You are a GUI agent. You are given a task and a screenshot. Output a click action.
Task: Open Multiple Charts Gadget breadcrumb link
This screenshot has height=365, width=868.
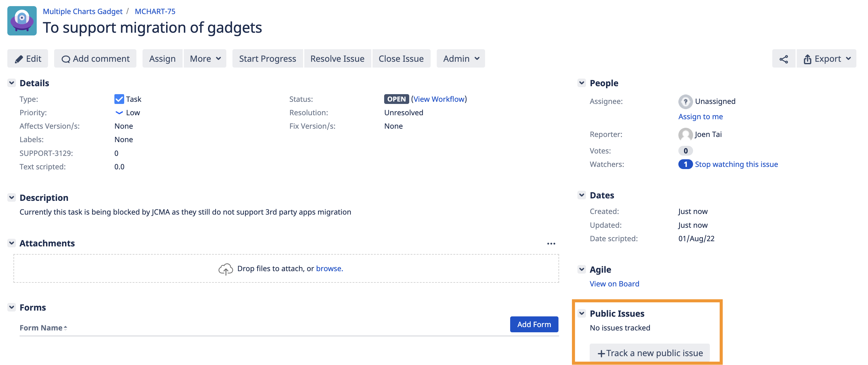(x=83, y=11)
